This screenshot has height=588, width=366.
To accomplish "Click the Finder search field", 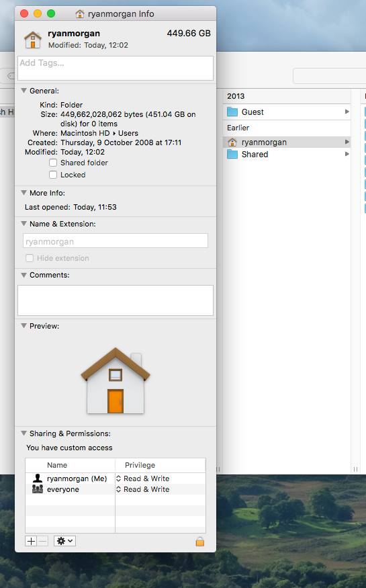I will pos(330,76).
